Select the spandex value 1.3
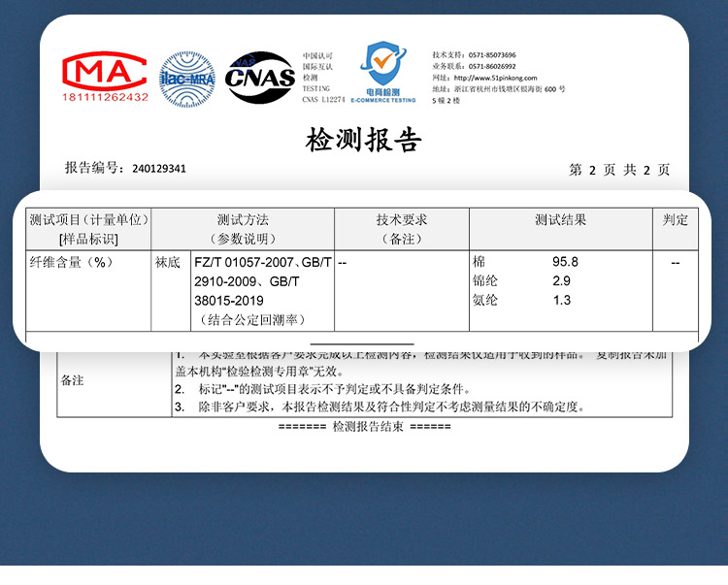728x585 pixels. pos(562,300)
